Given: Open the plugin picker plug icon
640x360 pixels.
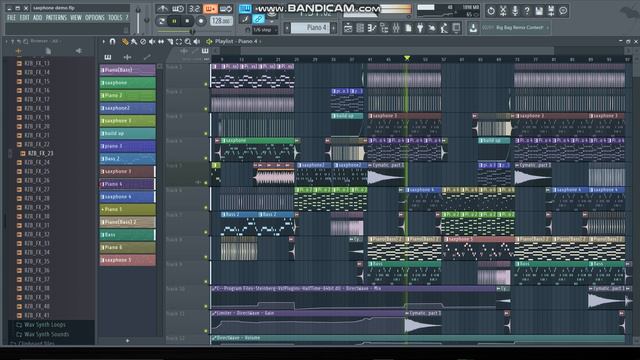Looking at the screenshot, I should coord(420,28).
